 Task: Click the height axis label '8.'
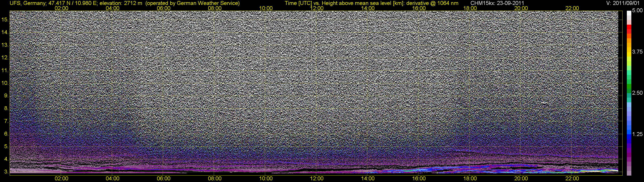click(x=6, y=109)
